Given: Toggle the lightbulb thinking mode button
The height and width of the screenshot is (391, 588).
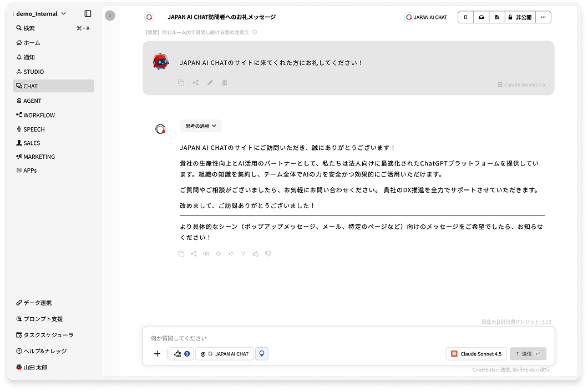Looking at the screenshot, I should point(262,354).
